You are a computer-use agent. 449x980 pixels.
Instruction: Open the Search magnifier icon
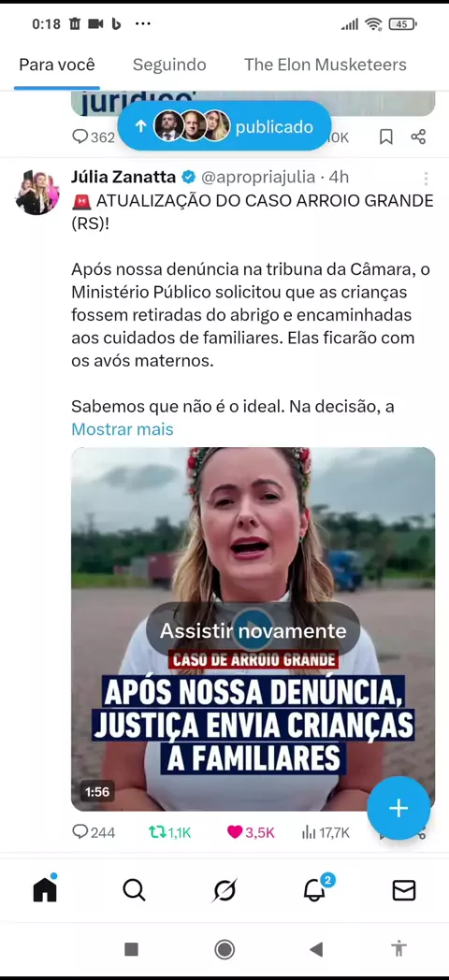(134, 889)
